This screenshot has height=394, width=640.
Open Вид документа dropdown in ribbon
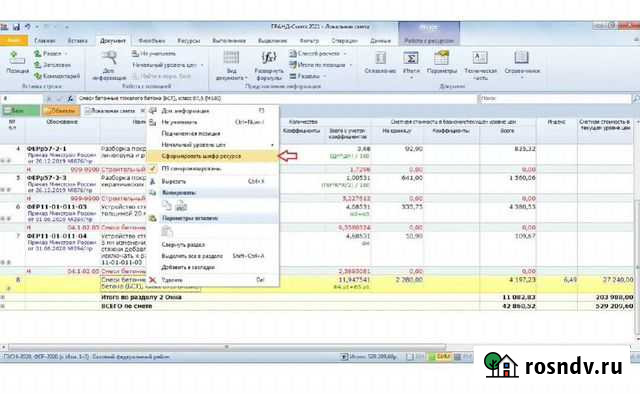231,65
